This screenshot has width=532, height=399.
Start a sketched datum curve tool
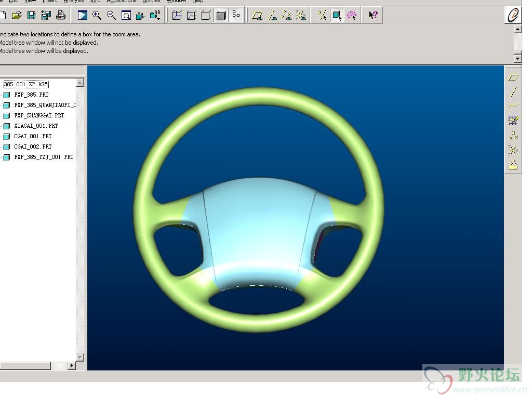(x=513, y=120)
